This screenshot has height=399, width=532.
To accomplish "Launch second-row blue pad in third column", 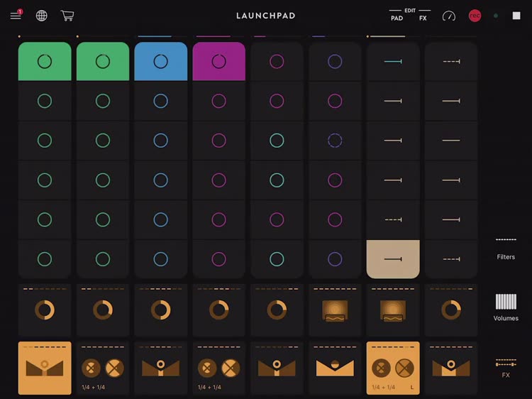I will pyautogui.click(x=161, y=101).
